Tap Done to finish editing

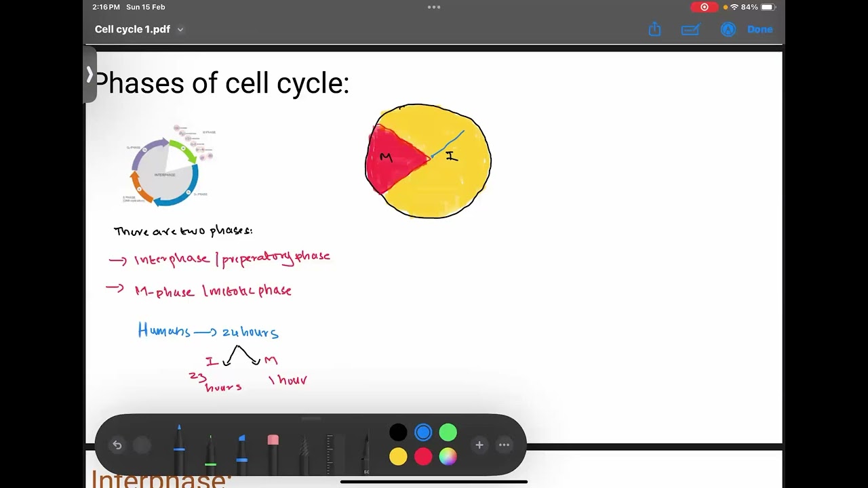click(759, 29)
